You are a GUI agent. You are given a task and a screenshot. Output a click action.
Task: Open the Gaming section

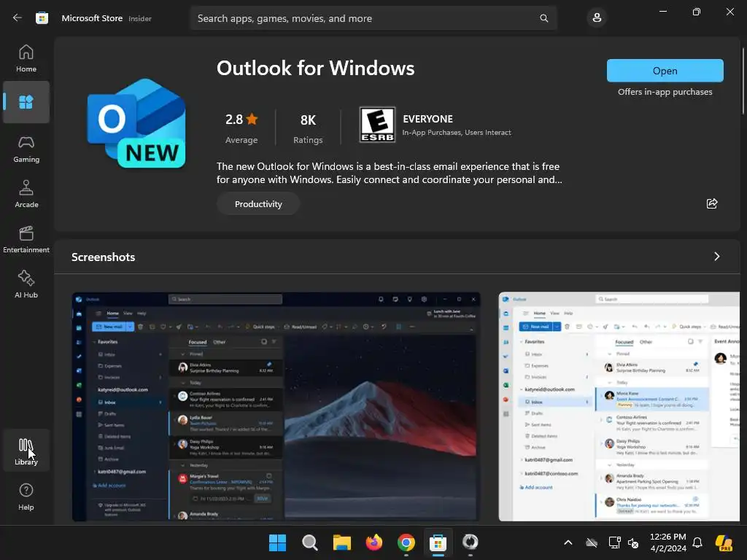26,149
